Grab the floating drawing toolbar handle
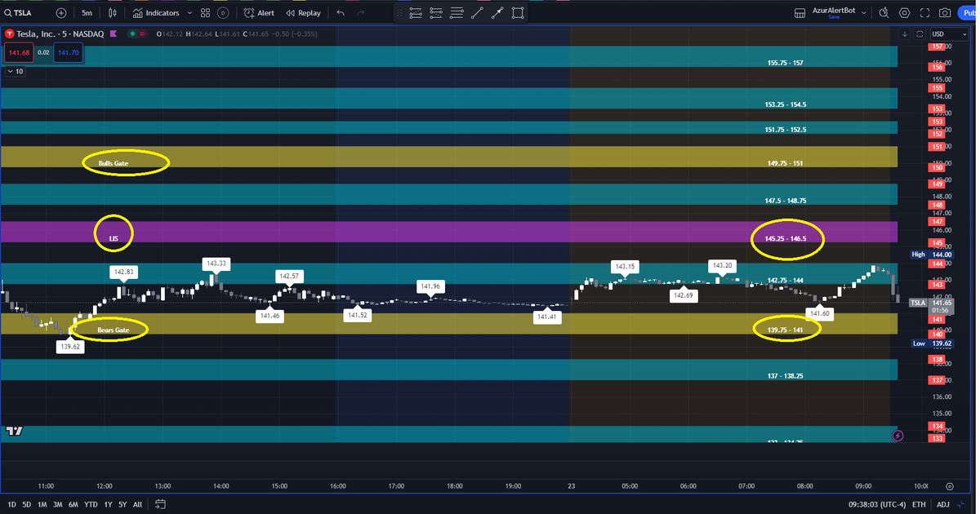980x514 pixels. pyautogui.click(x=399, y=13)
